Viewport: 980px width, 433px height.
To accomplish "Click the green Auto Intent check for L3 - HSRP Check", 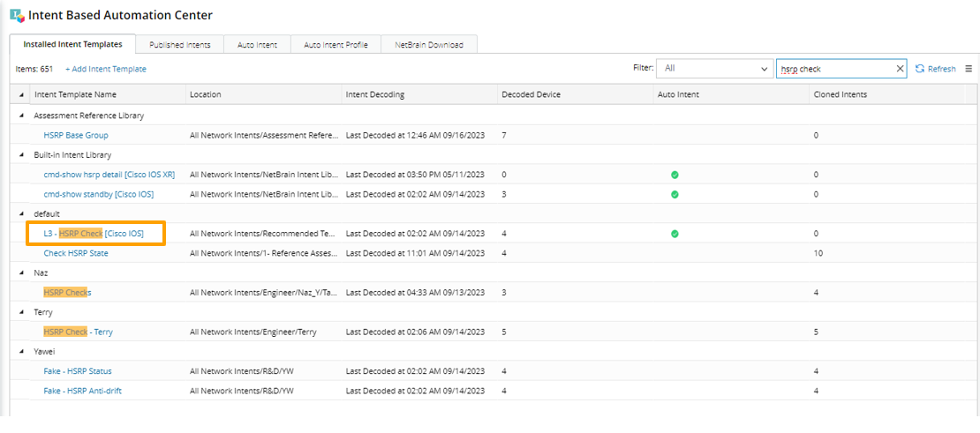I will [675, 234].
